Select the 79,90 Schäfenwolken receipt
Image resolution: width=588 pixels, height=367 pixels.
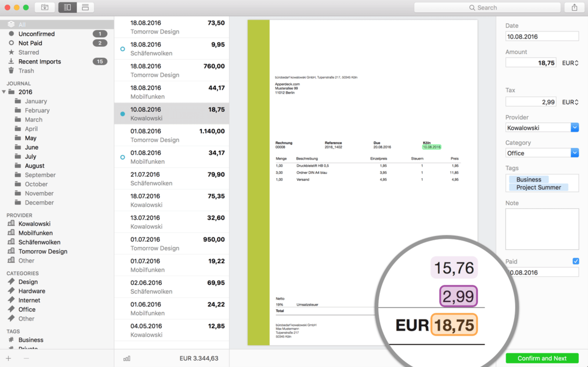[171, 179]
